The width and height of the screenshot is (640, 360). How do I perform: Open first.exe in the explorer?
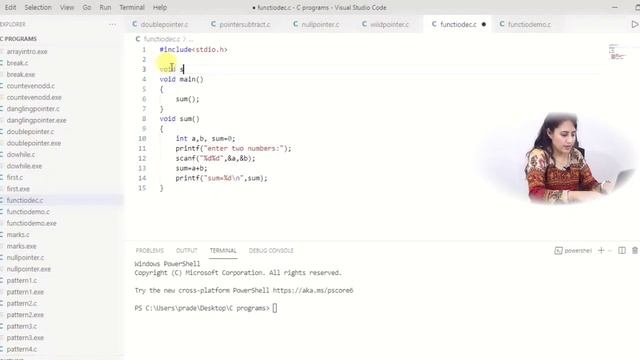(18, 189)
